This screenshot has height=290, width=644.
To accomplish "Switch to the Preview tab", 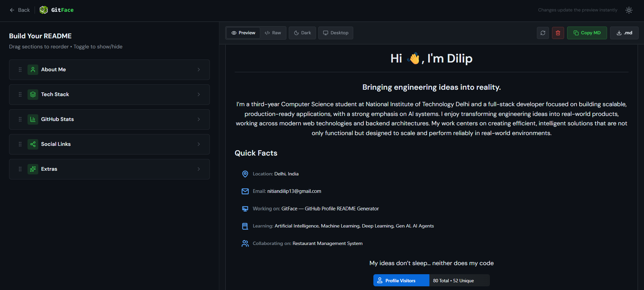I will click(243, 33).
